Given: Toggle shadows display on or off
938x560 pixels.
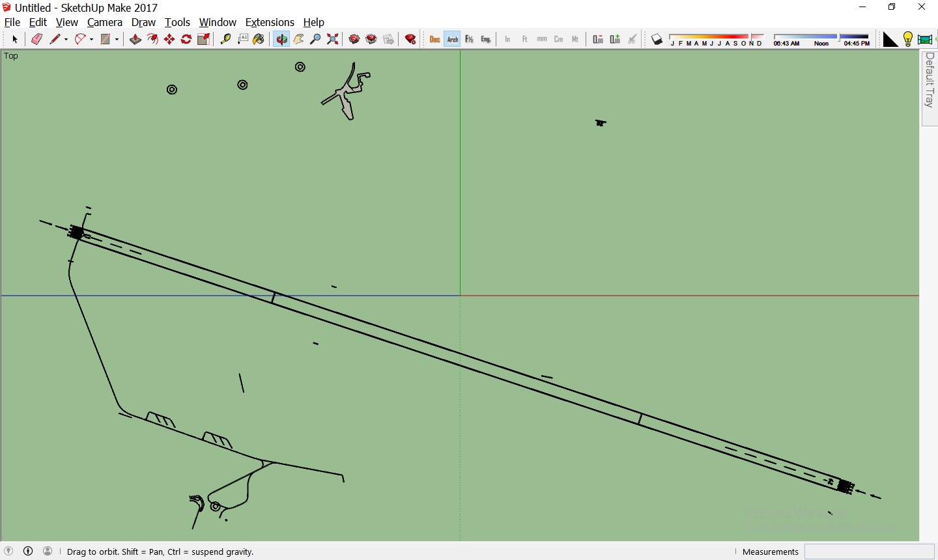Looking at the screenshot, I should [657, 40].
